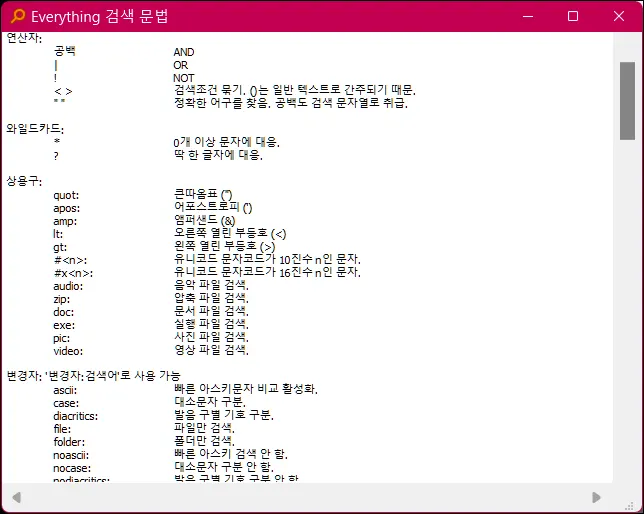The image size is (644, 514).
Task: Click '사진 파일 검색.' description
Action: 211,337
